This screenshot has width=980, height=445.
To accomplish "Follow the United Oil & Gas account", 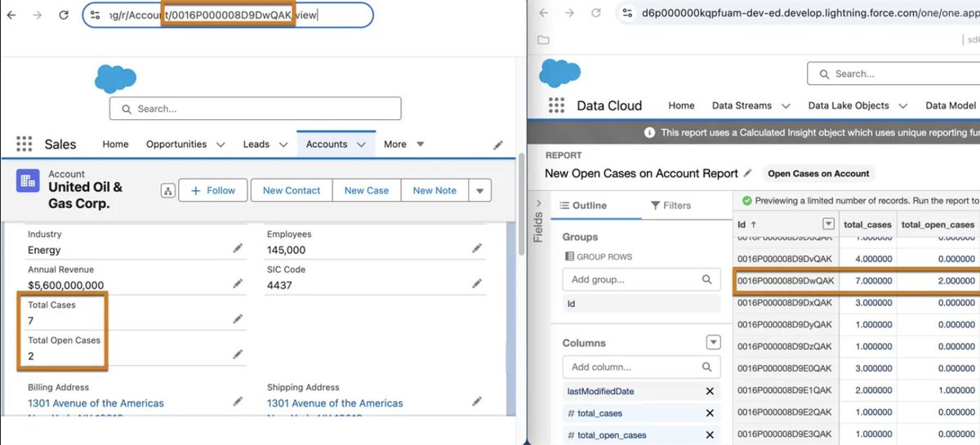I will (x=212, y=191).
